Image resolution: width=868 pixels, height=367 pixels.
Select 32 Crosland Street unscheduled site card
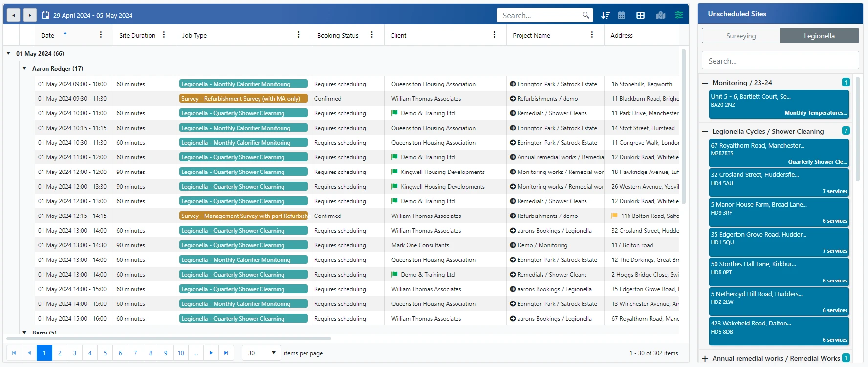point(779,182)
